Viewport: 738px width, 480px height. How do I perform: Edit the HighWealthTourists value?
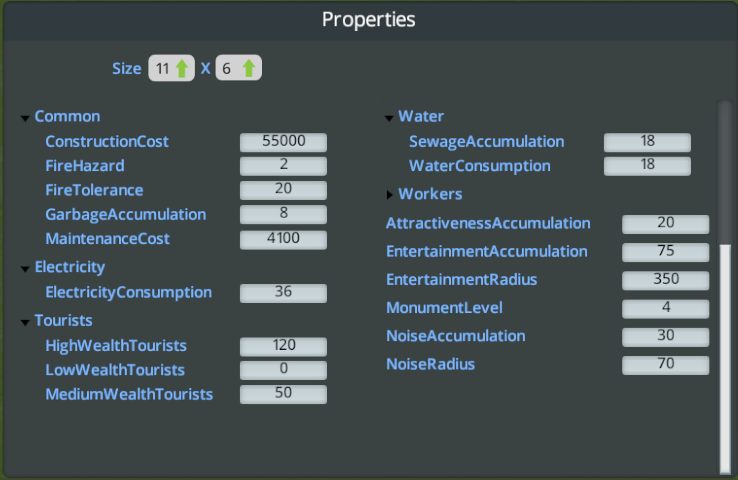(283, 346)
